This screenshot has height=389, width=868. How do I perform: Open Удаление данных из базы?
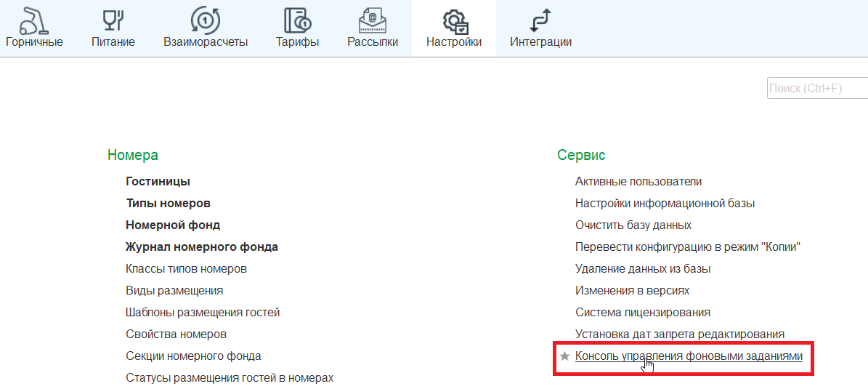coord(644,269)
